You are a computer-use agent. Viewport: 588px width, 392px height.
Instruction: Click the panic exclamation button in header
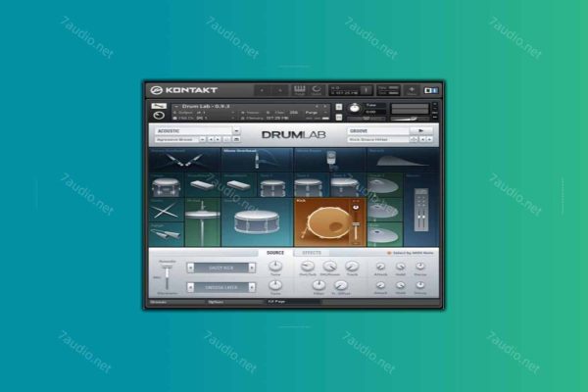(x=366, y=90)
